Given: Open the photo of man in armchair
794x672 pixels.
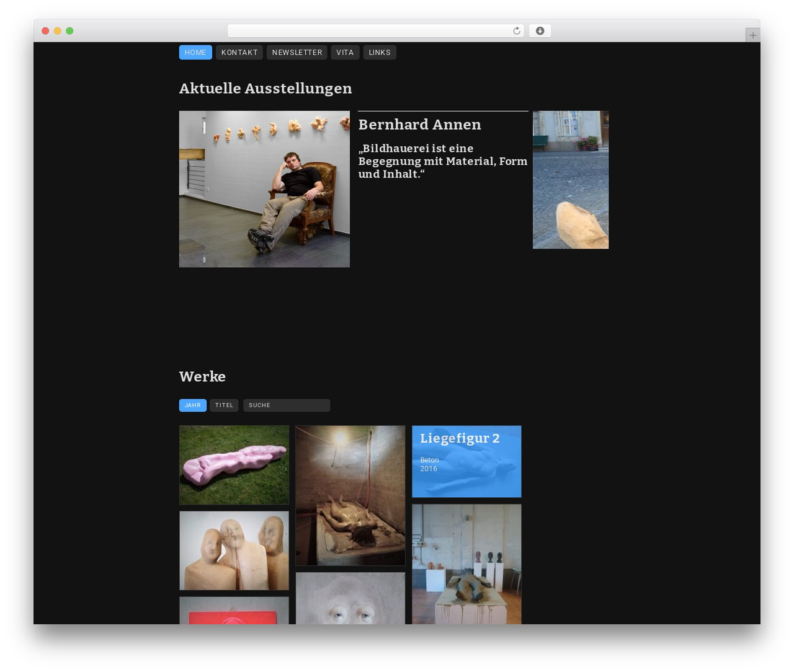Looking at the screenshot, I should (264, 189).
